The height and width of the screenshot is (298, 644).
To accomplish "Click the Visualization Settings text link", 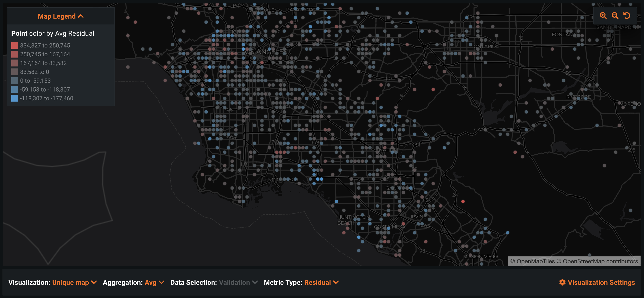I will [x=601, y=282].
